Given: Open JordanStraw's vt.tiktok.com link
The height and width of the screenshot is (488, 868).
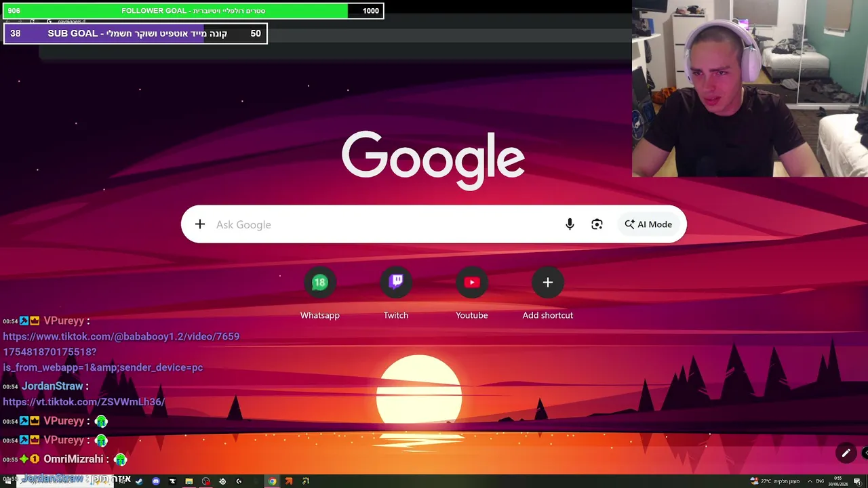Looking at the screenshot, I should (x=84, y=402).
